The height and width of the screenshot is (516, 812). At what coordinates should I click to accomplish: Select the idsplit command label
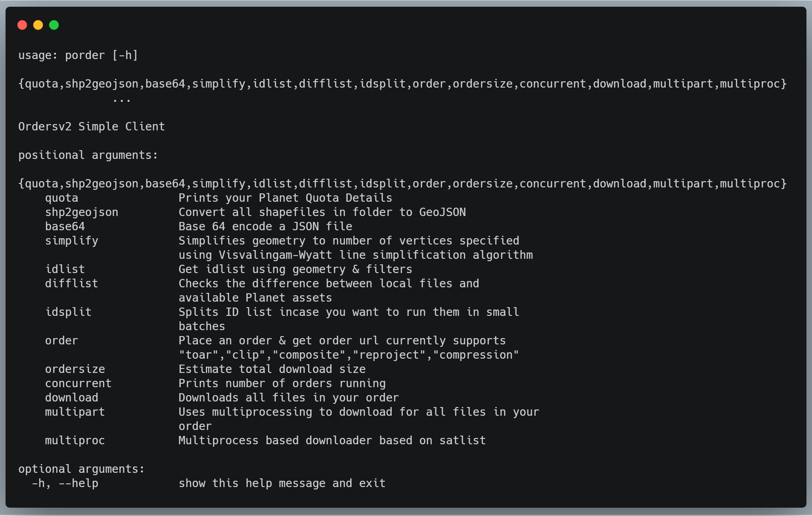(68, 312)
